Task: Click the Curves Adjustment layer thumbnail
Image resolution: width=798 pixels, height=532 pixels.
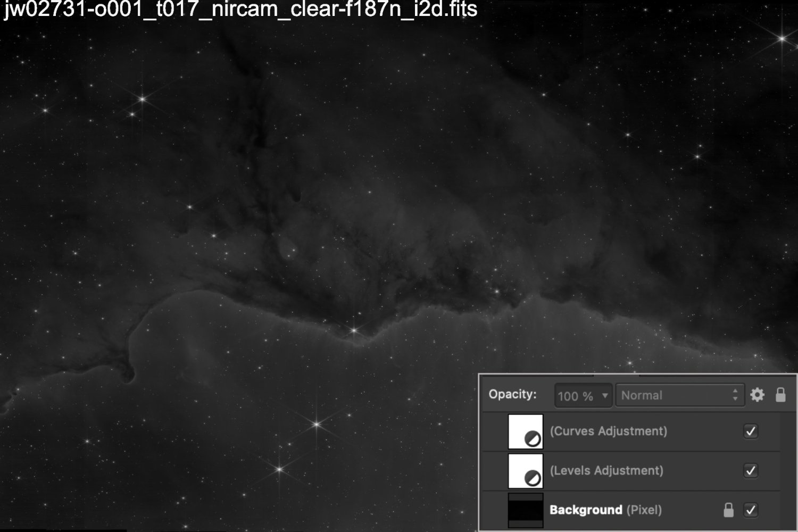Action: (526, 431)
